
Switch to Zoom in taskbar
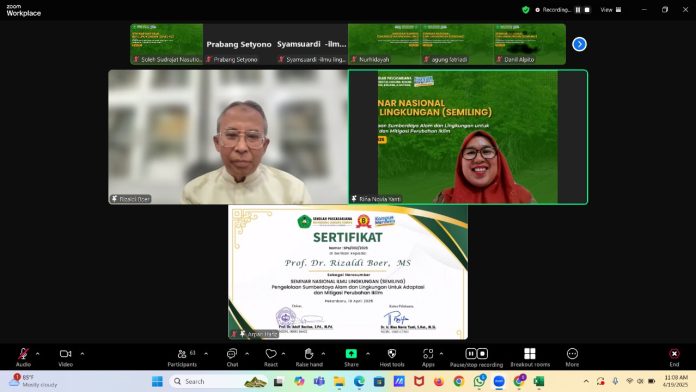point(499,381)
